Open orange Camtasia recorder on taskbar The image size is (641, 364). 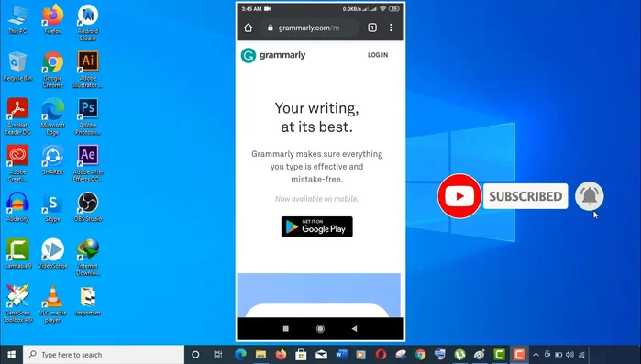coord(518,355)
